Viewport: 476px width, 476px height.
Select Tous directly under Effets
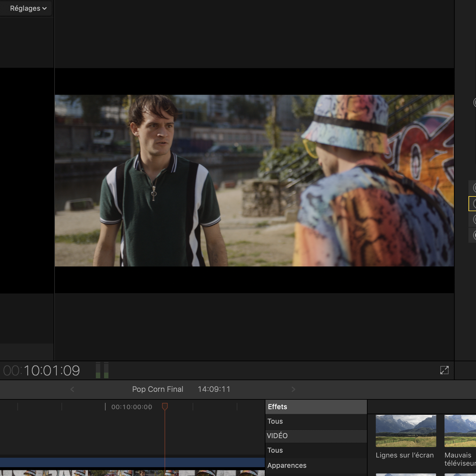click(x=275, y=421)
